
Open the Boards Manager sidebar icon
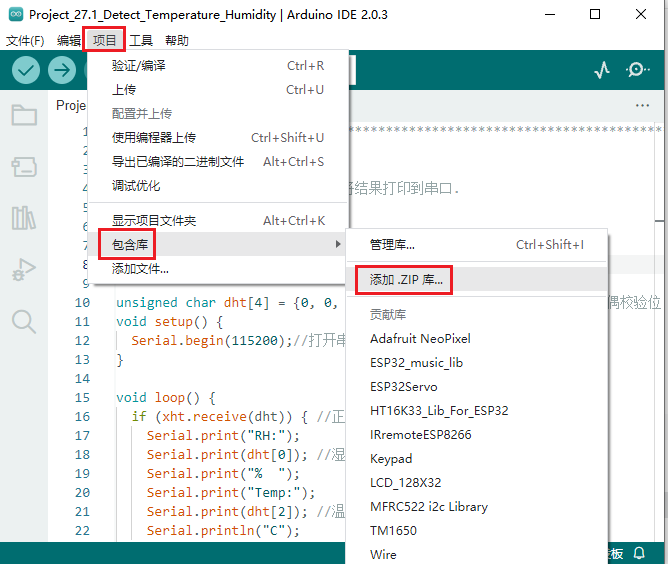point(24,166)
